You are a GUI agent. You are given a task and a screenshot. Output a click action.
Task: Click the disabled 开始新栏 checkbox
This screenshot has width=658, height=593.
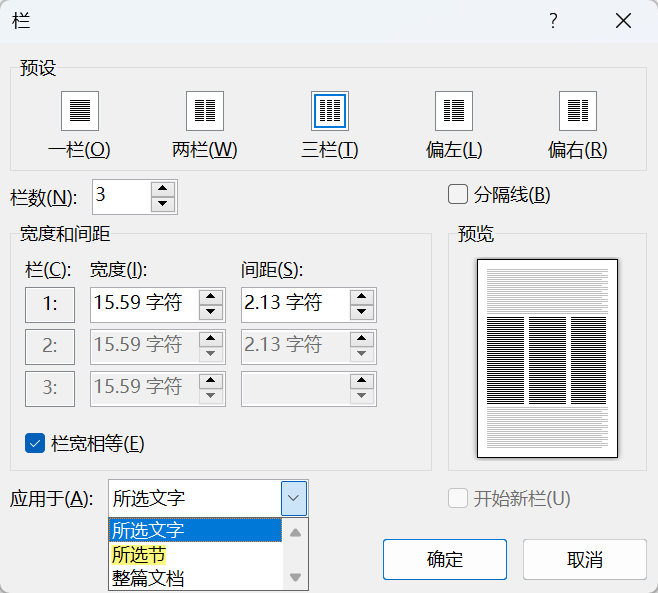[x=458, y=499]
